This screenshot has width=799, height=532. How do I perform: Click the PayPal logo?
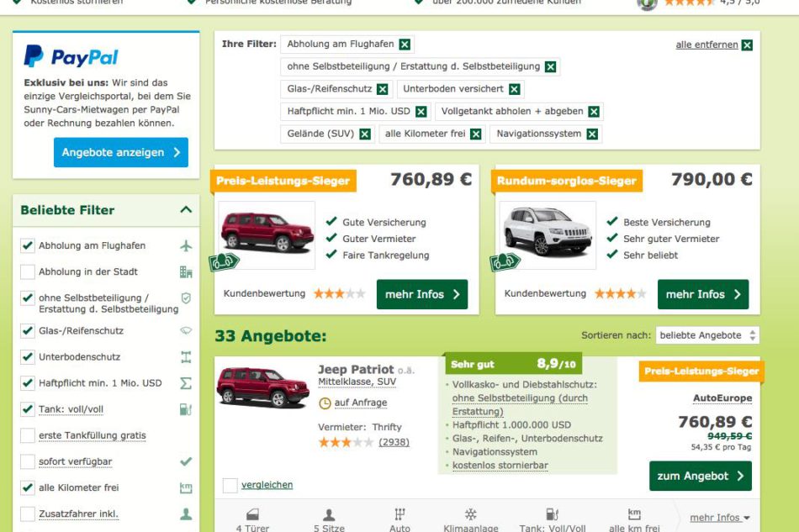click(x=71, y=56)
